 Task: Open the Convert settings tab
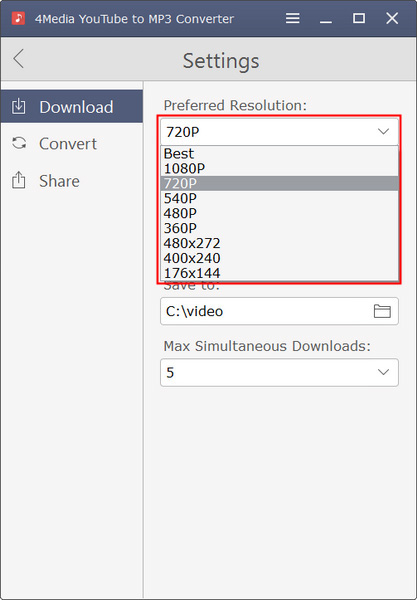coord(72,144)
